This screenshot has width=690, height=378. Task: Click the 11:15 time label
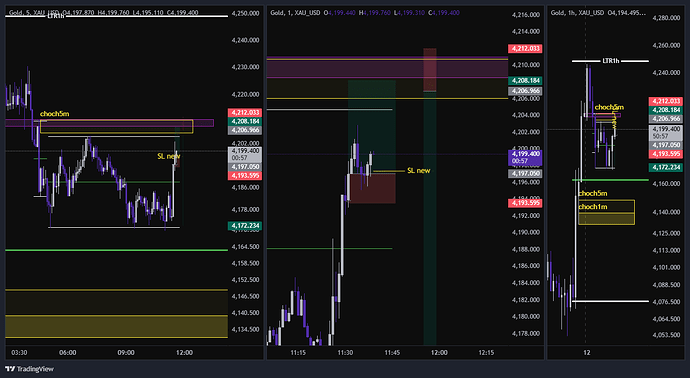point(298,352)
